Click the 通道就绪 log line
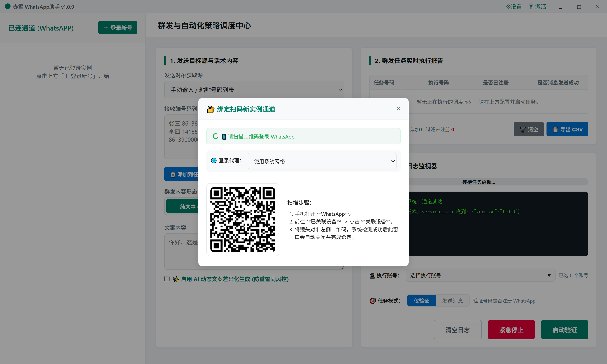The image size is (607, 364). click(426, 202)
